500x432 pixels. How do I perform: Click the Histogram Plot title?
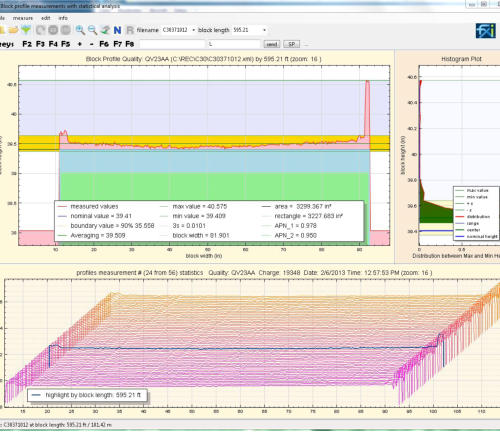tap(462, 59)
